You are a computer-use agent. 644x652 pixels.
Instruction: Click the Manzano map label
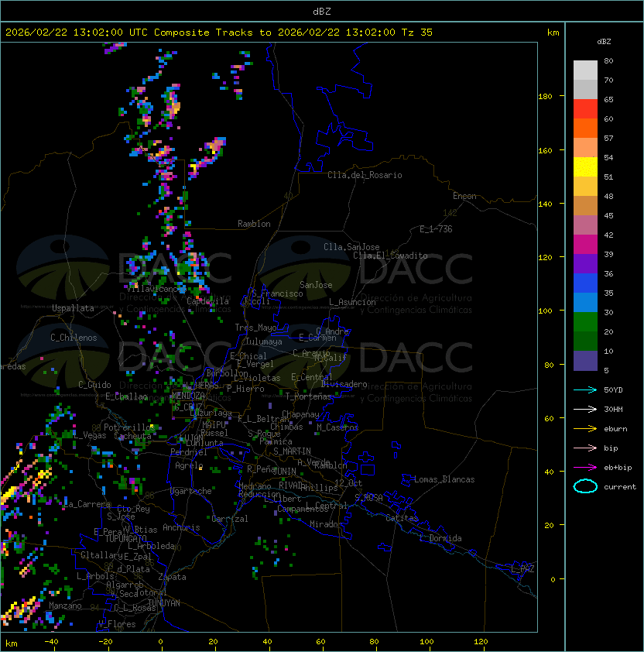click(65, 606)
